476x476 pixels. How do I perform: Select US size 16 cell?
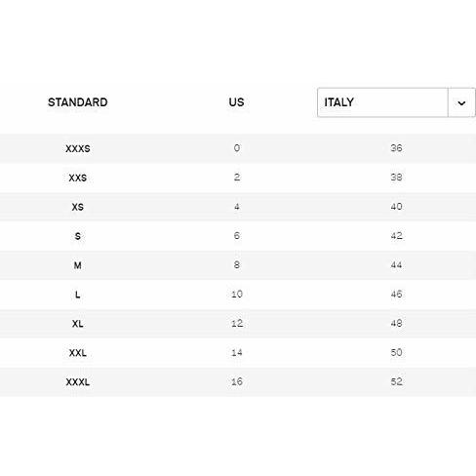click(x=237, y=381)
